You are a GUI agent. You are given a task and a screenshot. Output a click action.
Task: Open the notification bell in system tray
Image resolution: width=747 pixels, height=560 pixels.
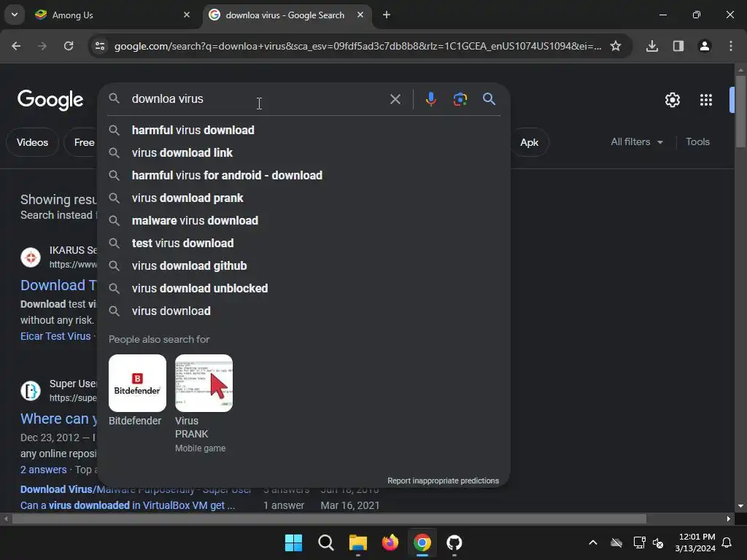(x=727, y=542)
